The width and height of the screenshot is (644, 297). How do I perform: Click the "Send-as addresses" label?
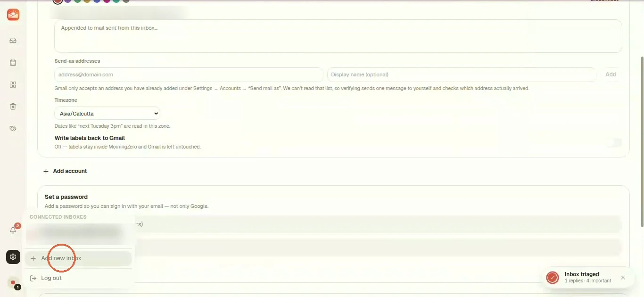coord(77,61)
